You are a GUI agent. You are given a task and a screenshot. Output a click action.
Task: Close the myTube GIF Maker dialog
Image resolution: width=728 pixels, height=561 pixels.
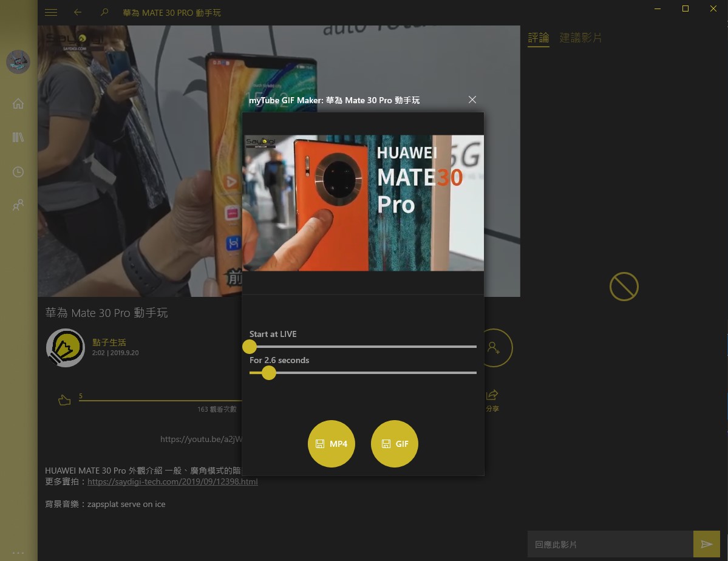click(472, 100)
